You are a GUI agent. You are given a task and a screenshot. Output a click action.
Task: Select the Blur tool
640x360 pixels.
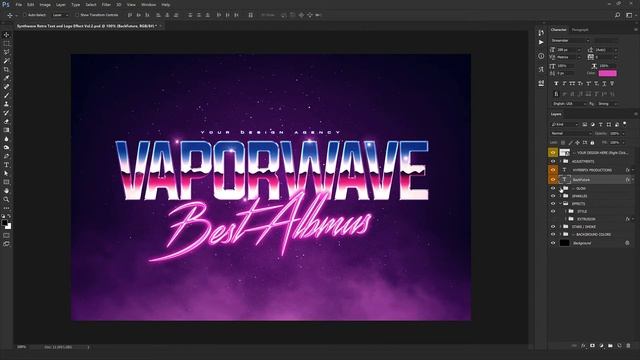click(x=7, y=139)
